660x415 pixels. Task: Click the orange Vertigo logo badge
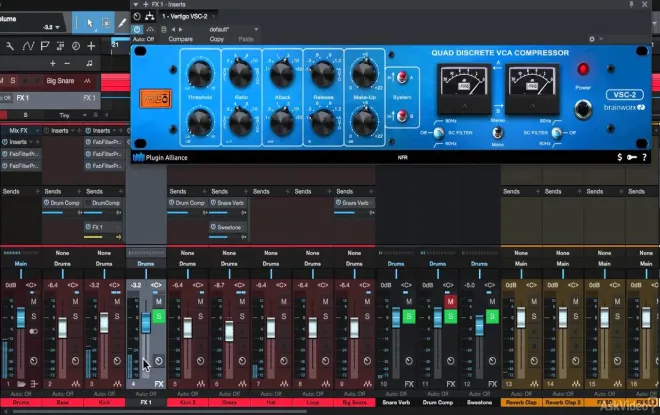[155, 99]
